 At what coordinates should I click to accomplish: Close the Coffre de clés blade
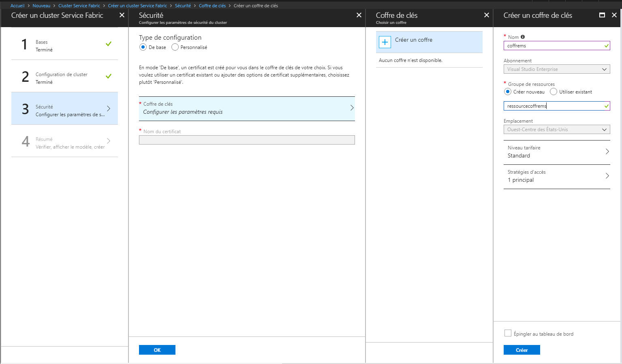click(487, 15)
